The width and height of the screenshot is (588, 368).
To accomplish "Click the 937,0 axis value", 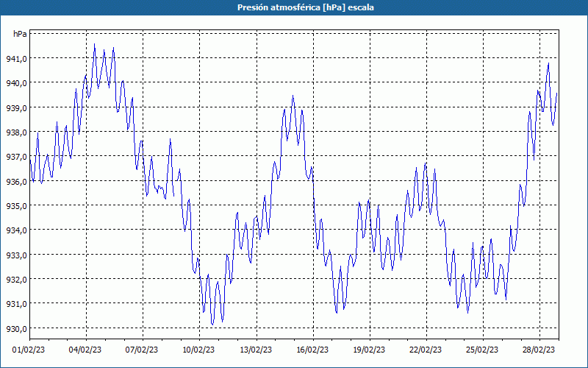I will [x=16, y=157].
